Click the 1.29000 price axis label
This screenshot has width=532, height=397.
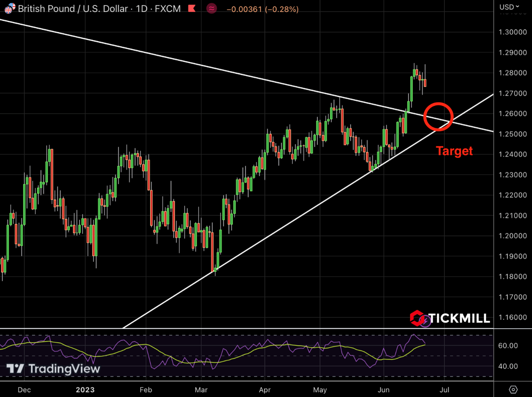[x=513, y=53]
